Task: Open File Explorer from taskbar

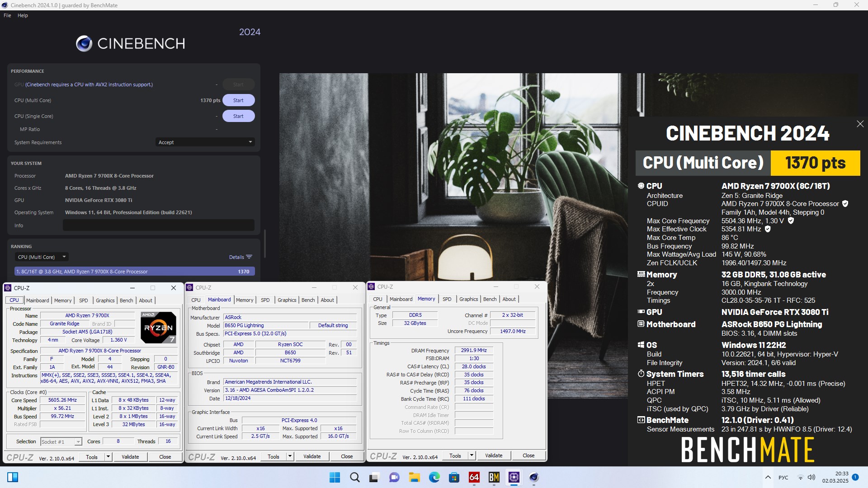Action: [x=414, y=477]
